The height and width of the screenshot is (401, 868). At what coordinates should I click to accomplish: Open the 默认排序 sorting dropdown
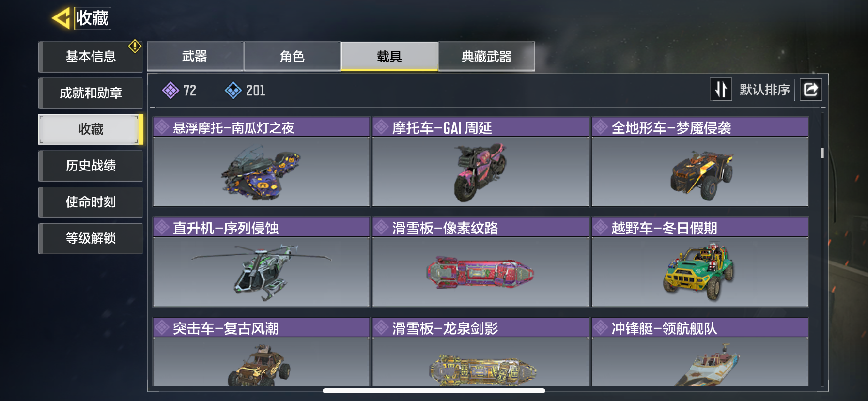click(764, 90)
